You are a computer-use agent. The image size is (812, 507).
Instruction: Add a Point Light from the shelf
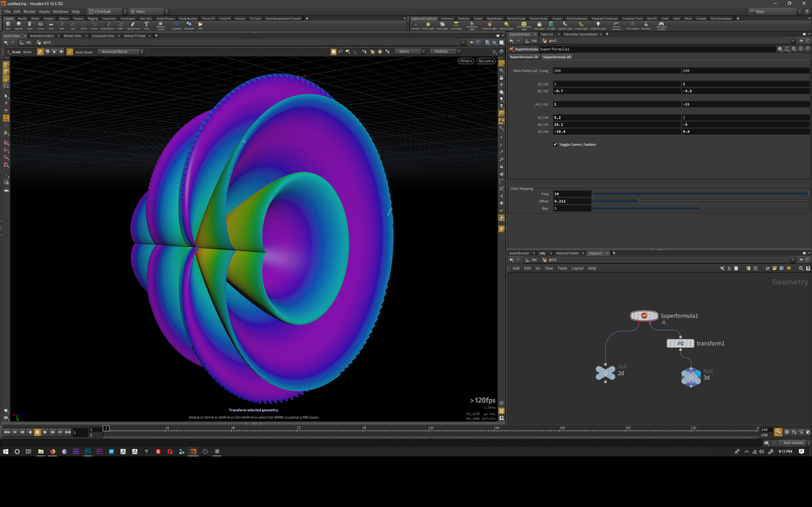tap(427, 25)
